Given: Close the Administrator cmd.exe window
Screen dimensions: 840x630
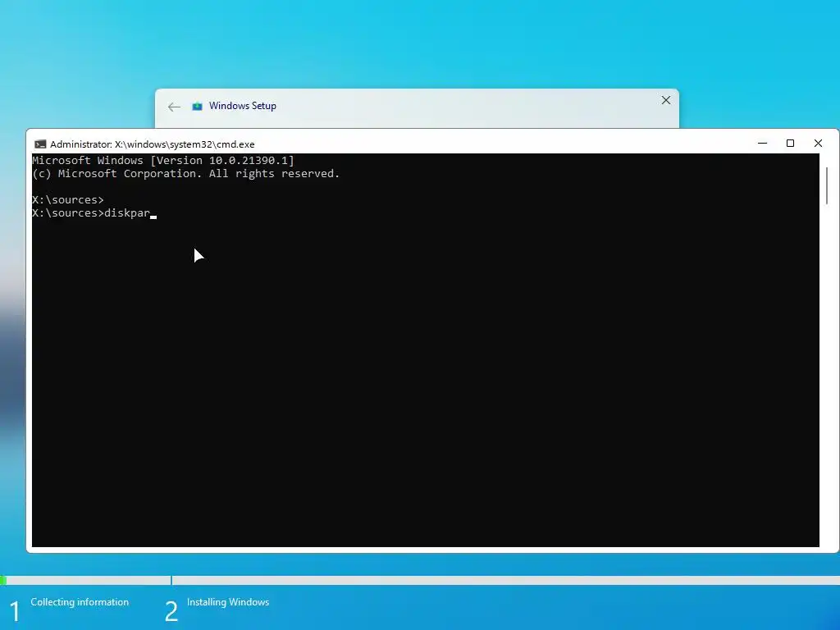Looking at the screenshot, I should click(818, 143).
